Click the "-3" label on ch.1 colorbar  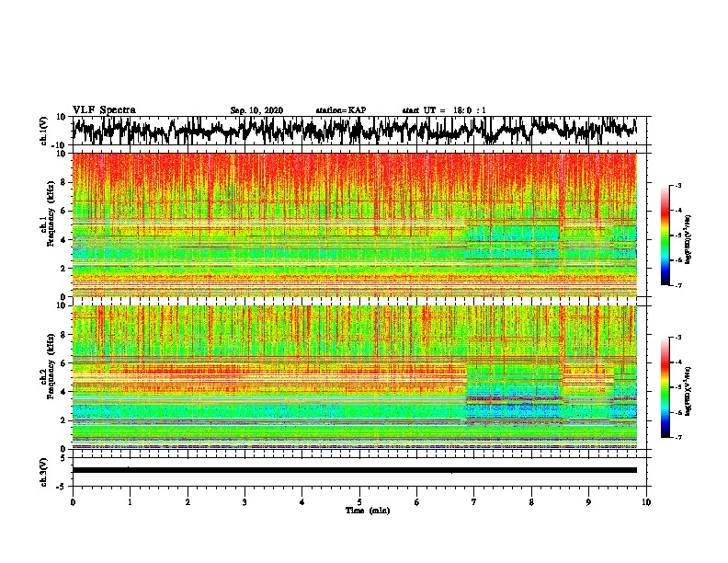click(677, 186)
